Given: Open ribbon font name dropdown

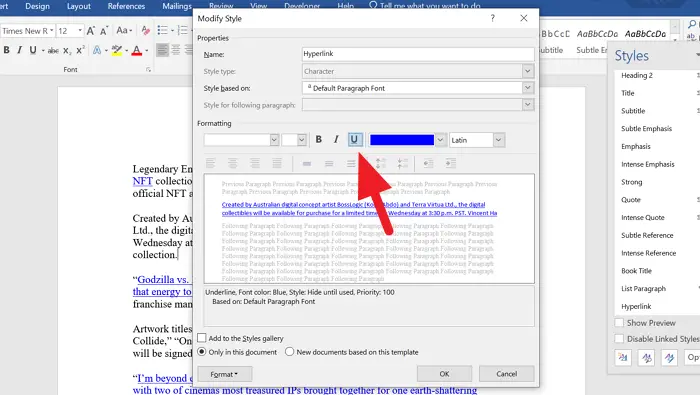Looking at the screenshot, I should 52,30.
